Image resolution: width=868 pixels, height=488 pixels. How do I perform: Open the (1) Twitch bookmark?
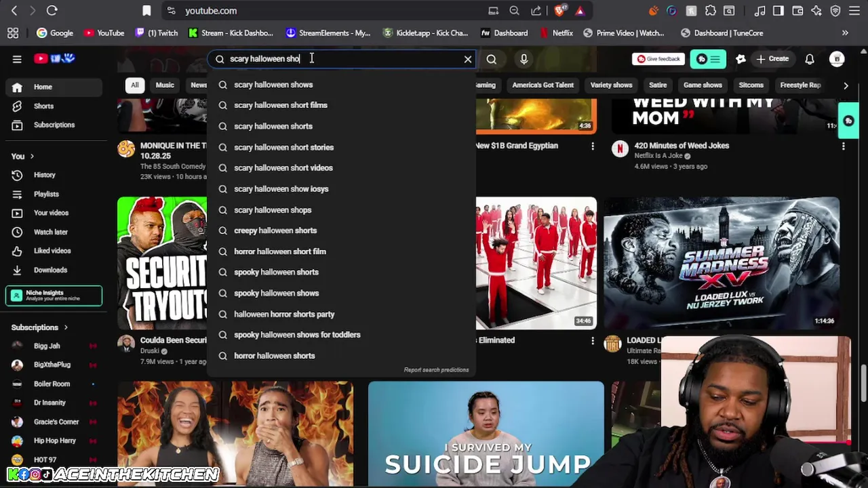pyautogui.click(x=157, y=33)
